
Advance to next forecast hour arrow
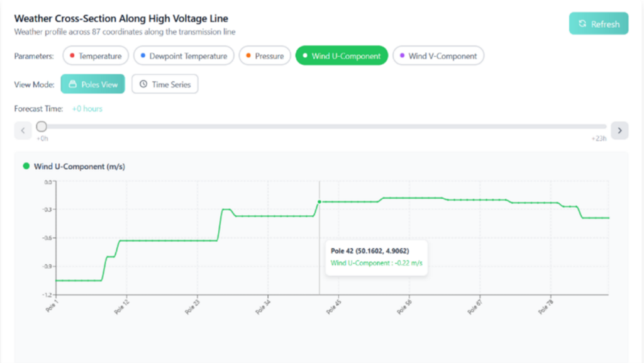coord(619,130)
